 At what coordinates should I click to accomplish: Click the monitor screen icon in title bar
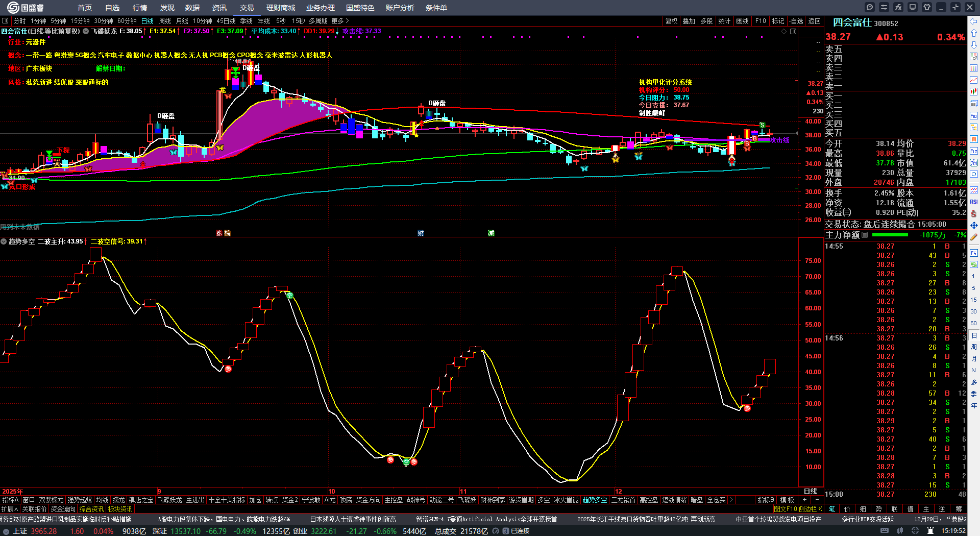coord(913,7)
